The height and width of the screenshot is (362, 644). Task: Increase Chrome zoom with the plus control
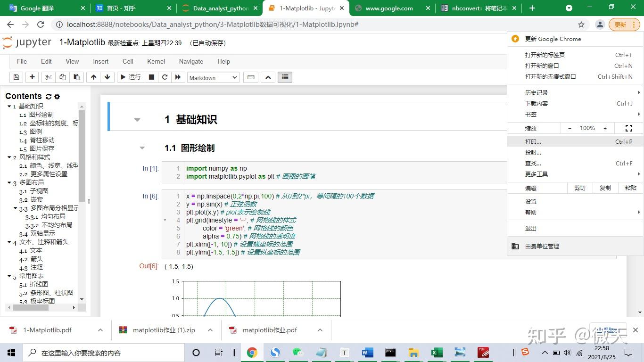(x=605, y=128)
